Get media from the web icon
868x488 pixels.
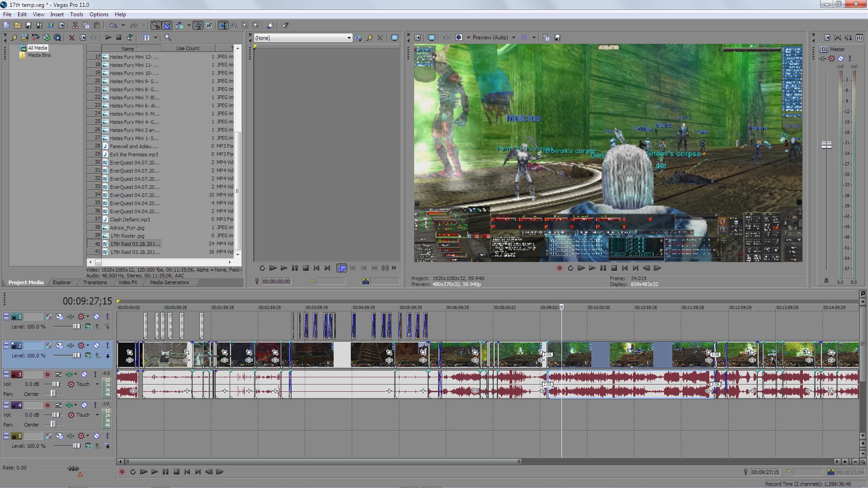click(x=57, y=38)
